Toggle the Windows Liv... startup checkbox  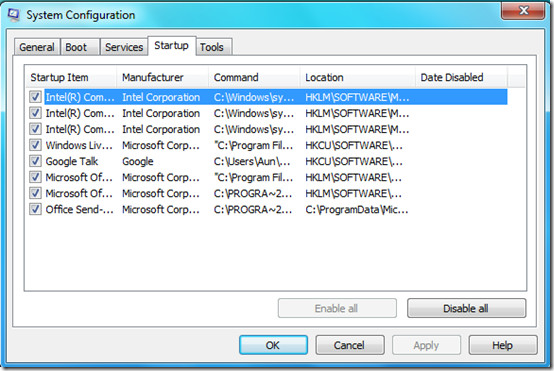click(35, 145)
